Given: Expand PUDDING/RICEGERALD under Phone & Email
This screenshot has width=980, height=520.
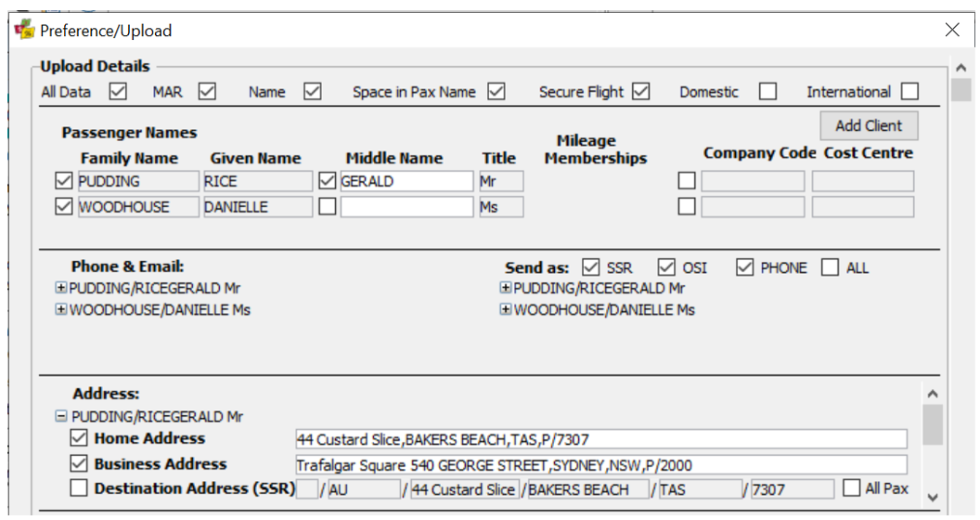Looking at the screenshot, I should coord(60,288).
